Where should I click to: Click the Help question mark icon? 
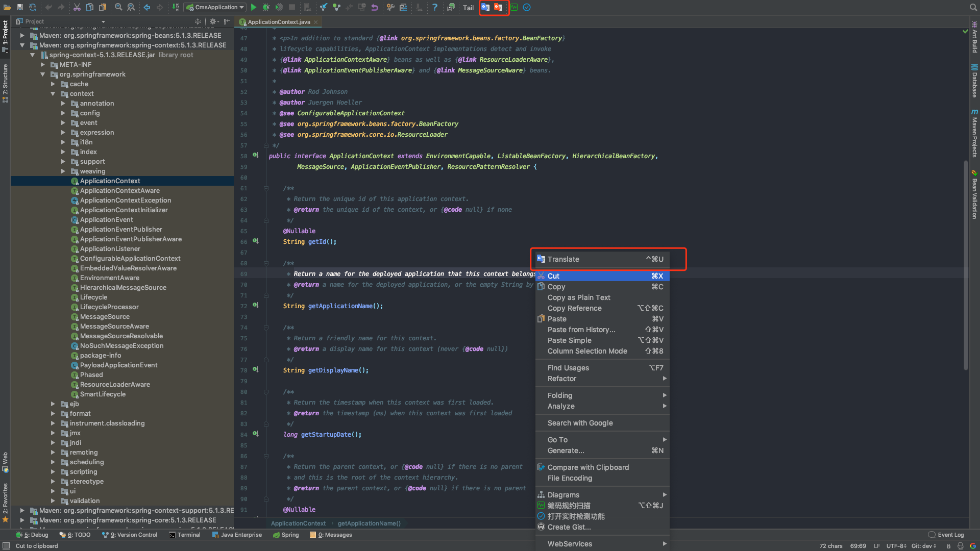[x=435, y=7]
